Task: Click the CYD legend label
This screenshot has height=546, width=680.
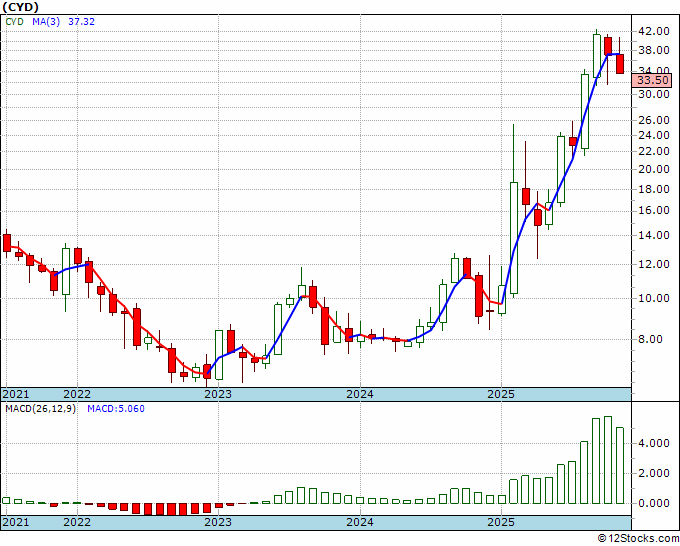Action: [x=15, y=22]
